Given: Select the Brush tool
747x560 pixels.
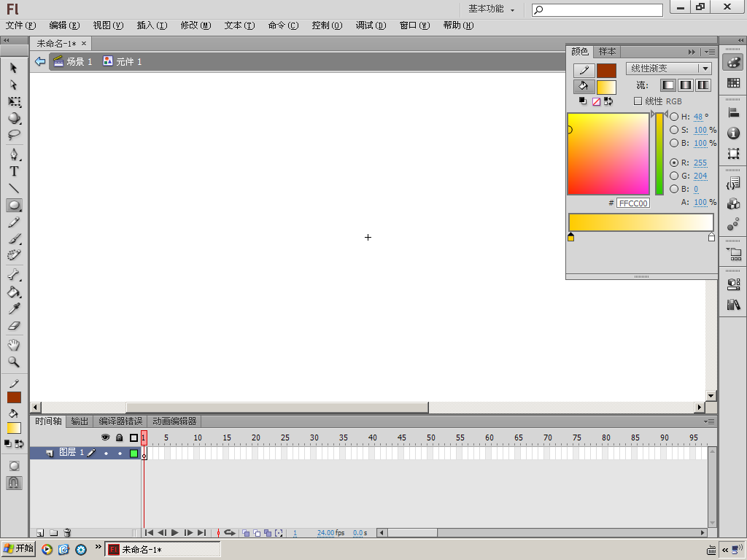Looking at the screenshot, I should click(x=14, y=239).
